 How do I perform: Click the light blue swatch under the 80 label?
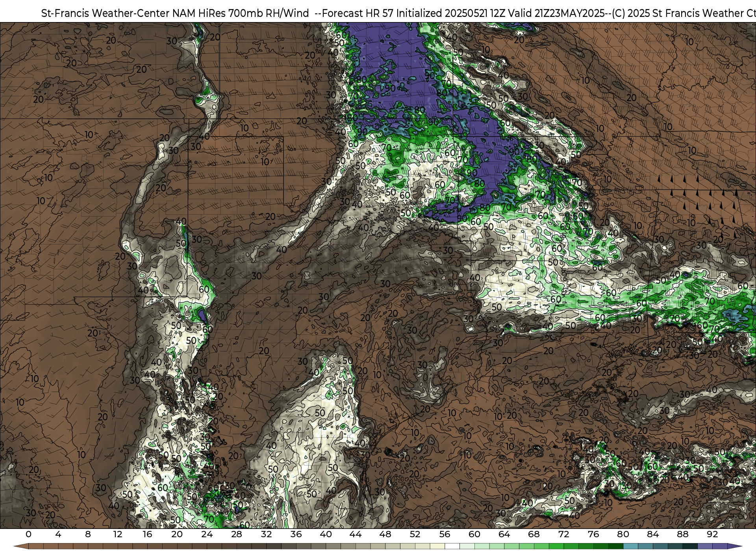pos(630,547)
